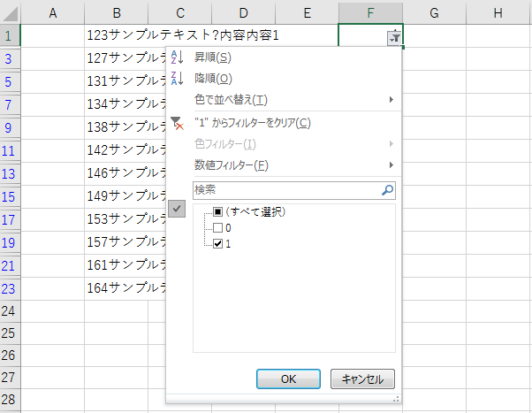Select 昇順 sort option
532x413 pixels.
click(213, 57)
